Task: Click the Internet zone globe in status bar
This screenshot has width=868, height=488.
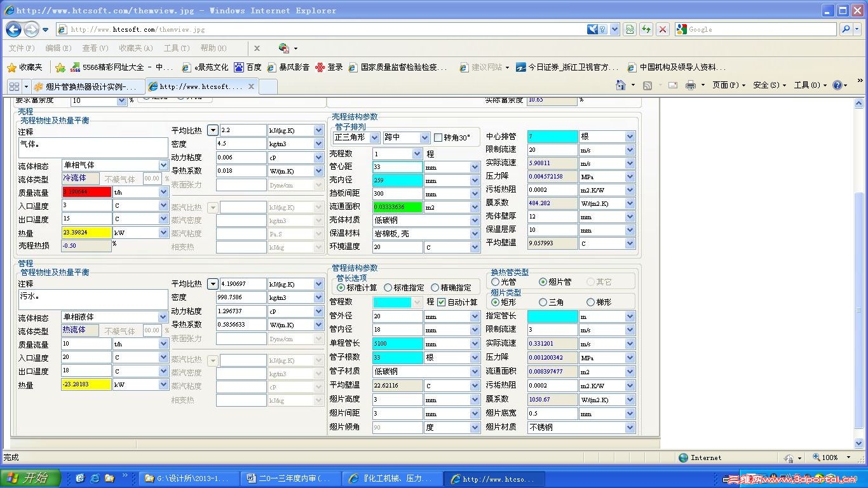Action: (x=683, y=457)
